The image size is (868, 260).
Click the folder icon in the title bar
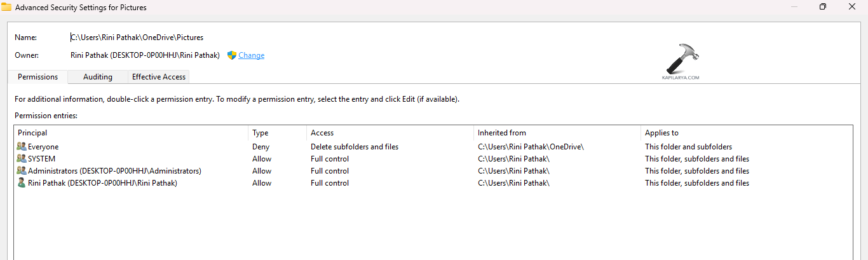pos(6,8)
